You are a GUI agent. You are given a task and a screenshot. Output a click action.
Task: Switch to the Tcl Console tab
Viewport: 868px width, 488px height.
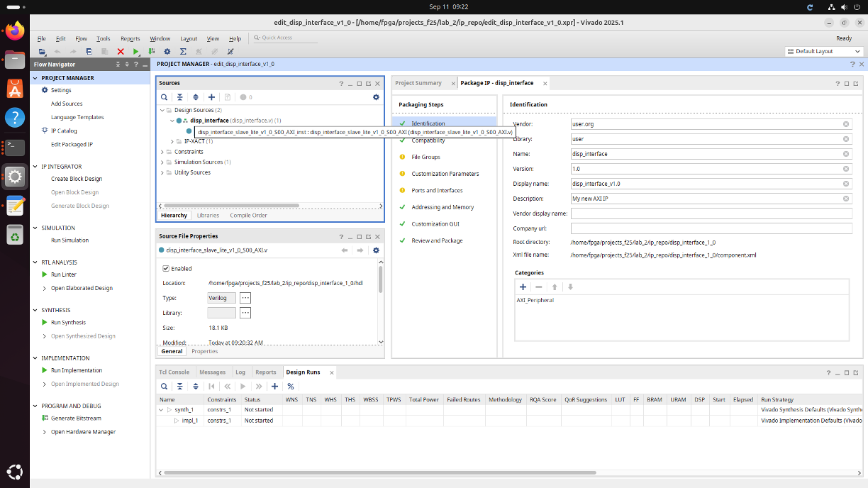click(x=174, y=372)
